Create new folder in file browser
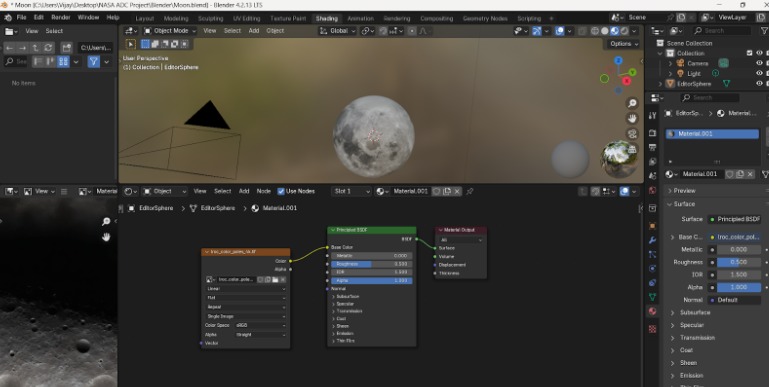 click(67, 48)
